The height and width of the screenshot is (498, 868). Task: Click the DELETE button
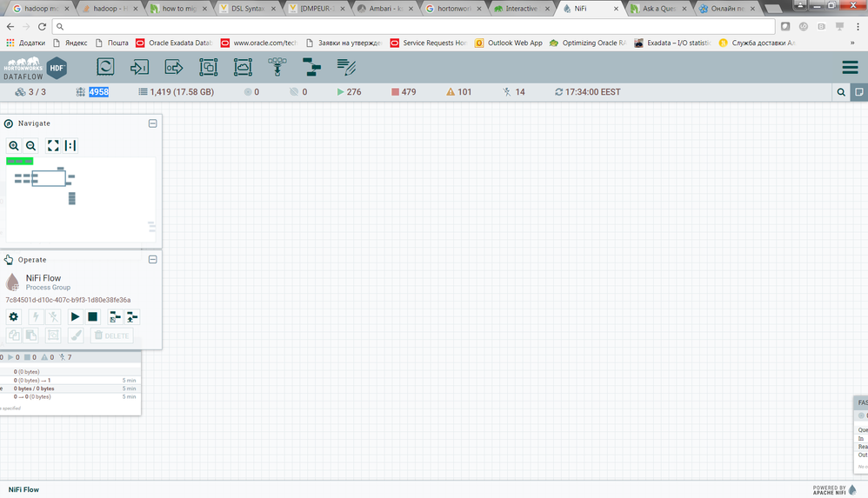(112, 335)
